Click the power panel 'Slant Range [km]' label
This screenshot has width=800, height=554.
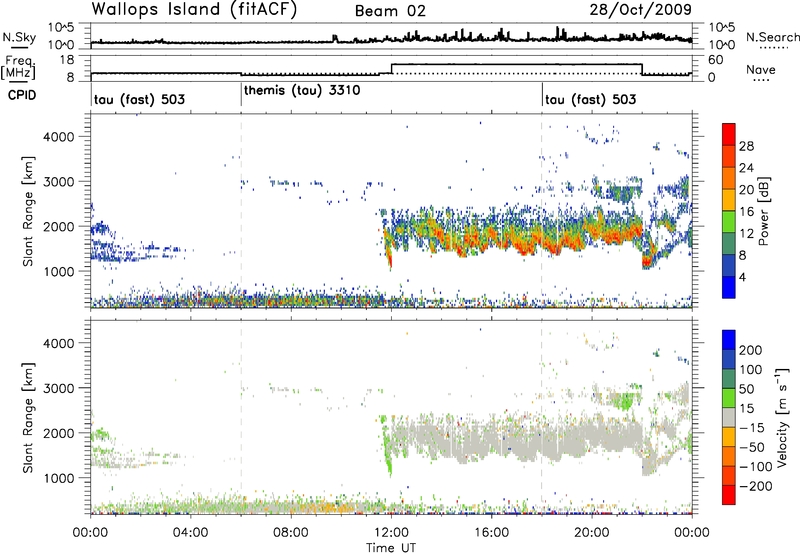tap(28, 211)
